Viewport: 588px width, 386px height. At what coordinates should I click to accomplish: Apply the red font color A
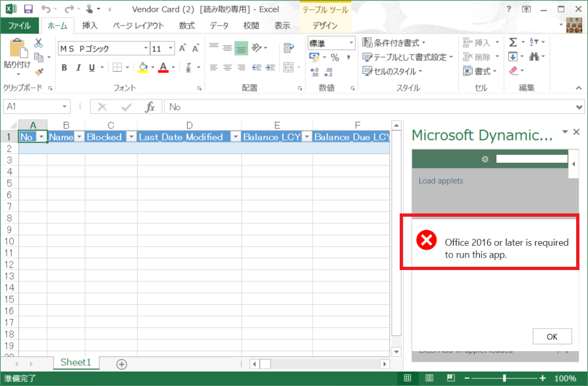pyautogui.click(x=163, y=68)
